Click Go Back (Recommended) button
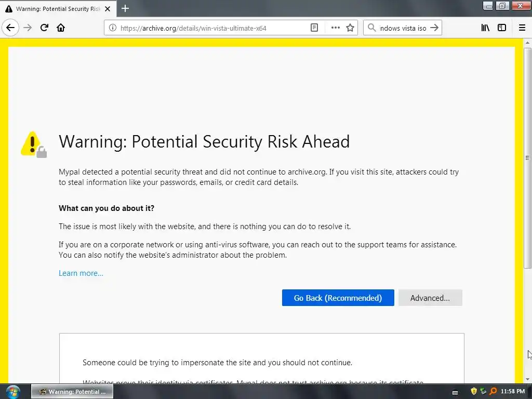Image resolution: width=532 pixels, height=399 pixels. [x=338, y=298]
